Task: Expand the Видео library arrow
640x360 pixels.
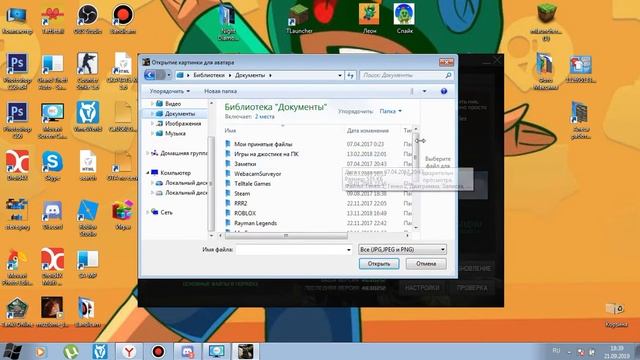Action: click(153, 104)
